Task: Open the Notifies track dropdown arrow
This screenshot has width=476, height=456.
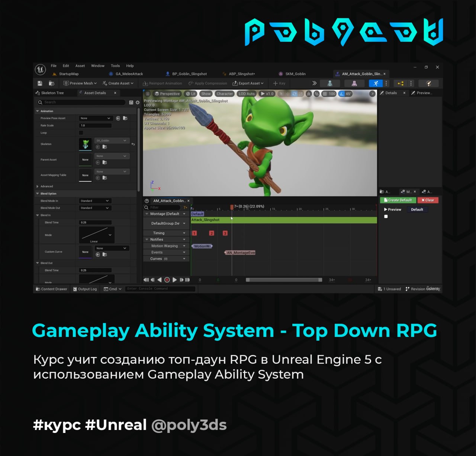Action: point(184,240)
